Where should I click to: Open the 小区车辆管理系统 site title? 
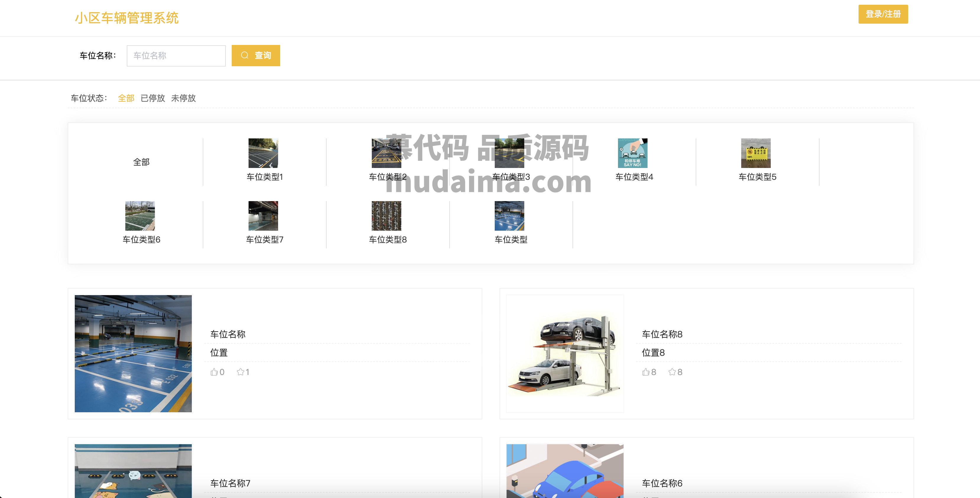(127, 18)
